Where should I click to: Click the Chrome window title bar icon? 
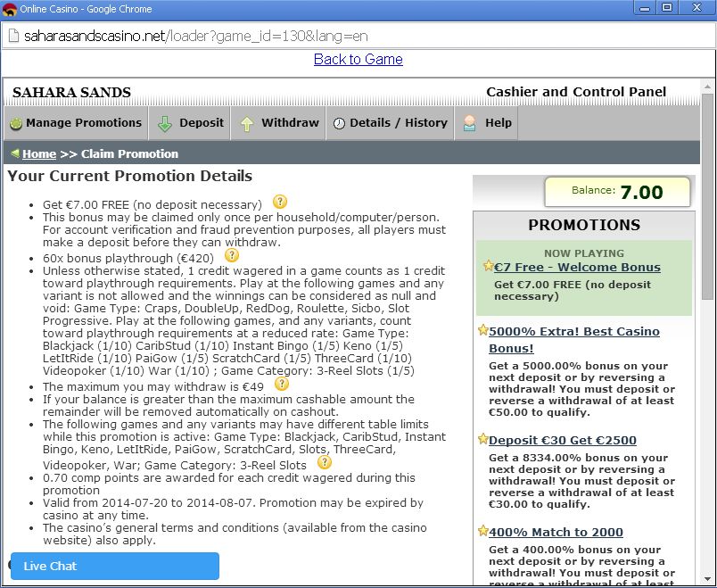tap(9, 9)
